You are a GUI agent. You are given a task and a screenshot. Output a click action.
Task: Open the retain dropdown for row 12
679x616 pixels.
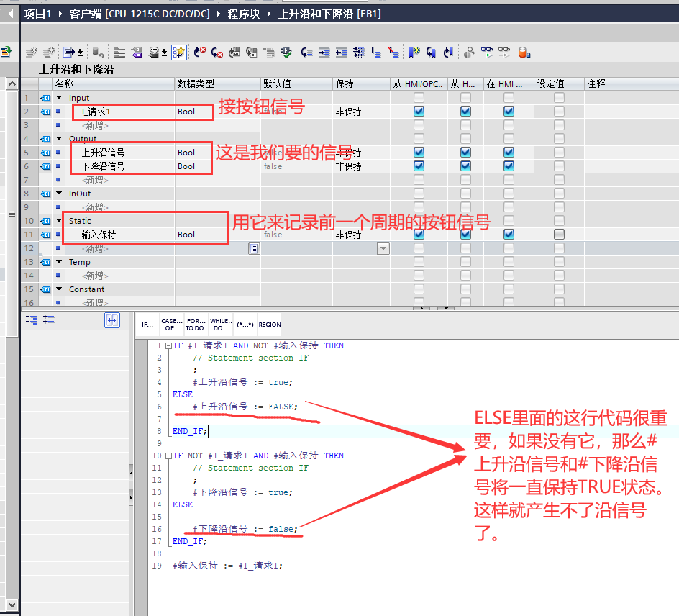tap(383, 248)
